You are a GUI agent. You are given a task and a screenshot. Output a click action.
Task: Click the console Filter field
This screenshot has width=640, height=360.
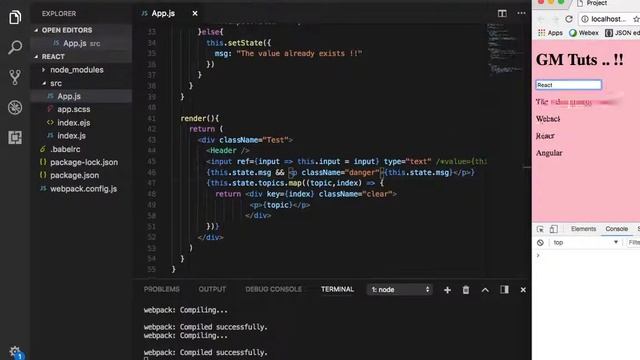(x=633, y=242)
